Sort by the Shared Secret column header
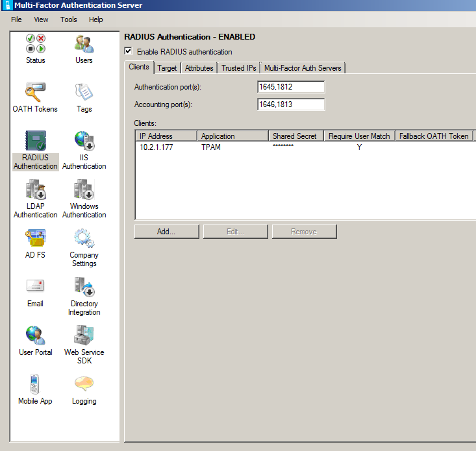Viewport: 476px width, 451px height. 296,136
